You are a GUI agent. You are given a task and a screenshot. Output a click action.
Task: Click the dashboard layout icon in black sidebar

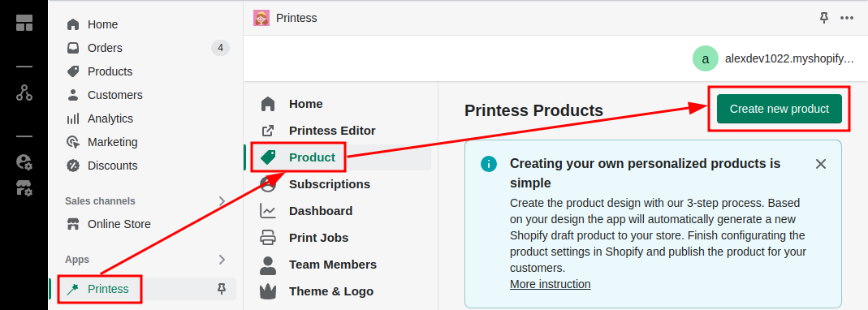click(x=24, y=23)
